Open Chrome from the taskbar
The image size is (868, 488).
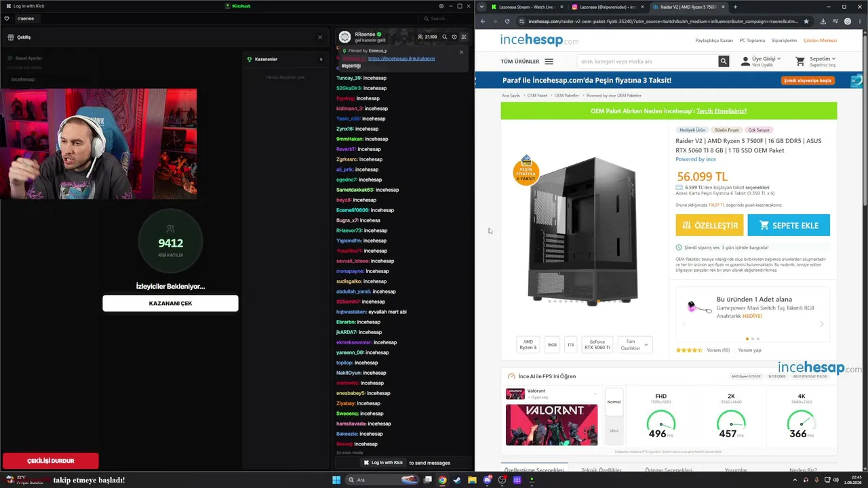click(442, 480)
